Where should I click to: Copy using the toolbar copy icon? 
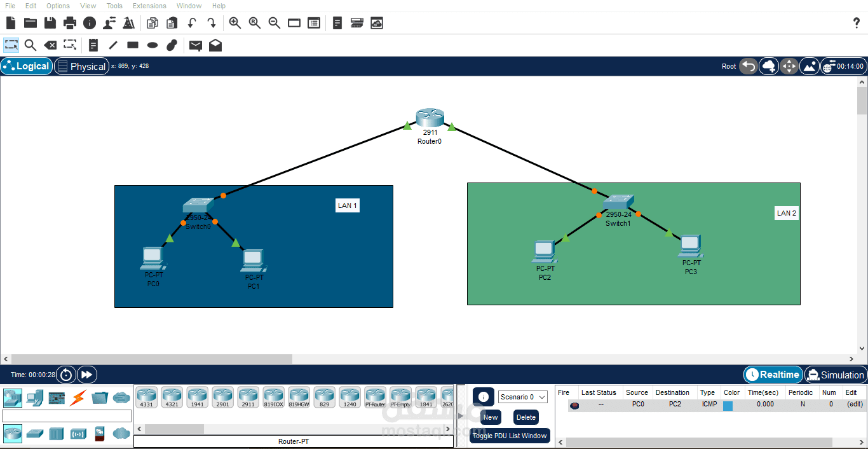153,23
